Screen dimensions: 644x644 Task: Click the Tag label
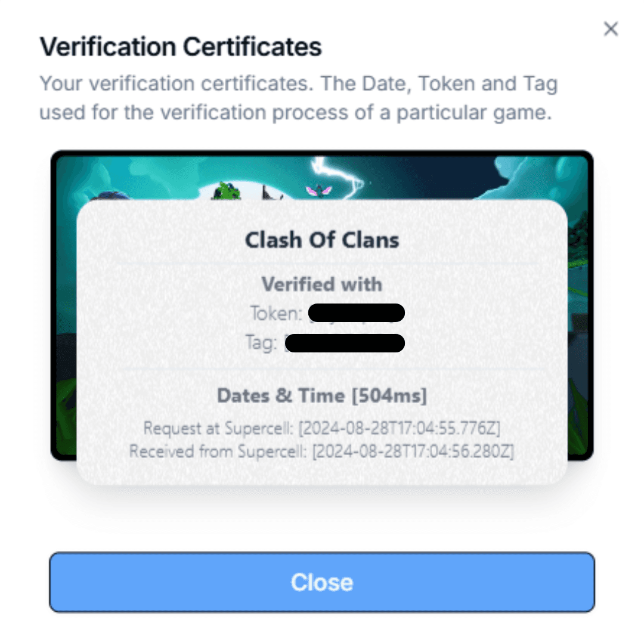[261, 343]
